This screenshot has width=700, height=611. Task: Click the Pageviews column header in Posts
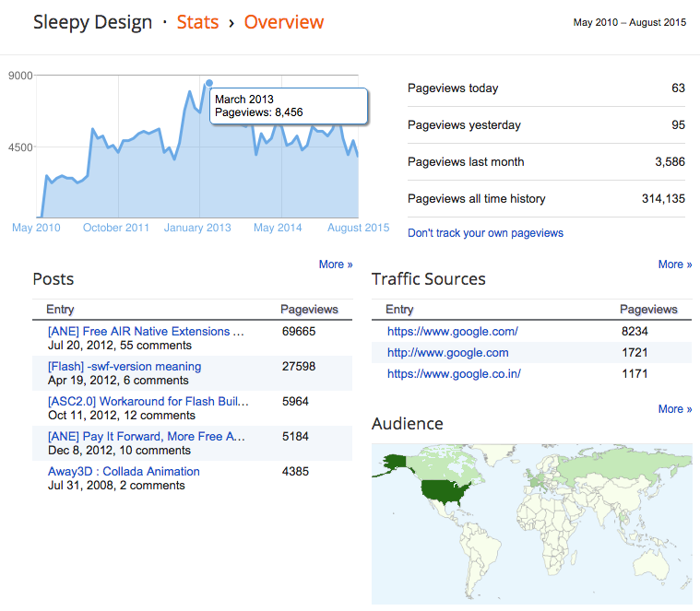pos(309,310)
